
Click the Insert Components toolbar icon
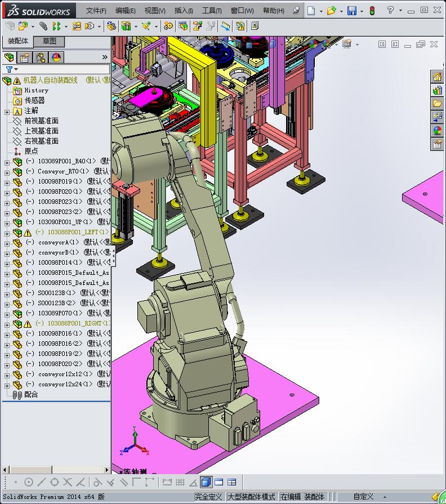(x=23, y=26)
